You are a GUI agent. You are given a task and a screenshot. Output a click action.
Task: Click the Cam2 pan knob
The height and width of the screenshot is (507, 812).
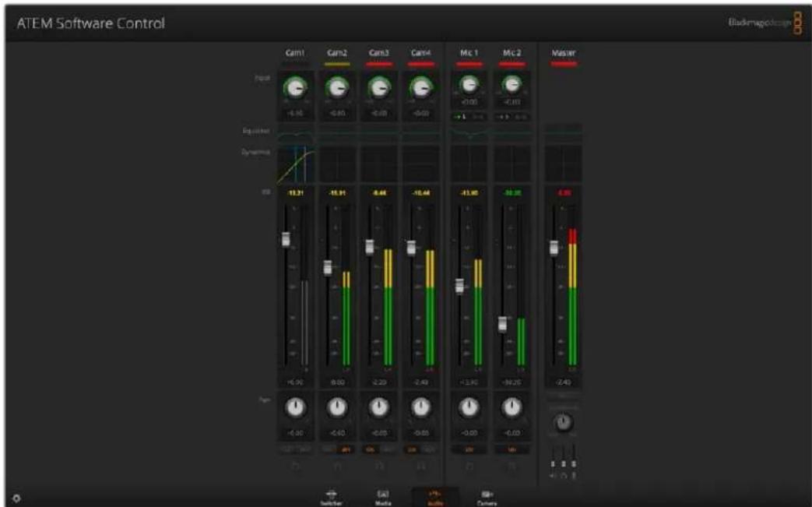tap(337, 407)
